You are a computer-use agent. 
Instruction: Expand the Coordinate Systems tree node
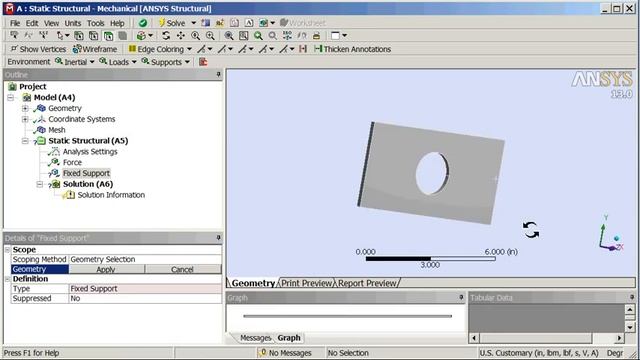(x=25, y=119)
